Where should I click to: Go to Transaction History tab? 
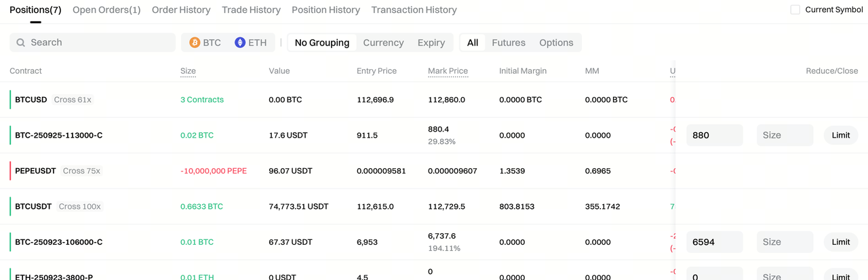pos(414,10)
